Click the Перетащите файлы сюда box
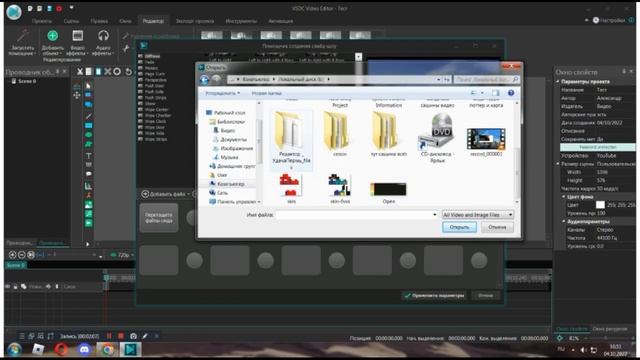The height and width of the screenshot is (360, 640). coord(159,218)
